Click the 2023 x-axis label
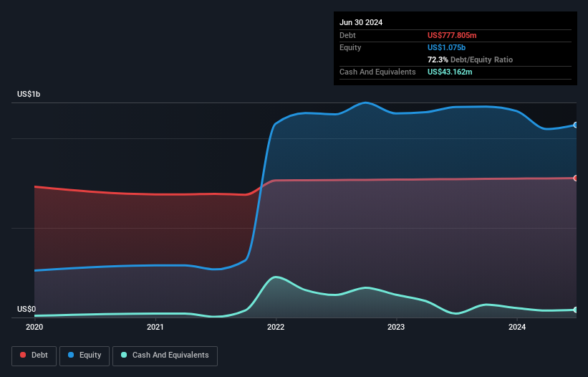The width and height of the screenshot is (588, 377). (x=396, y=327)
